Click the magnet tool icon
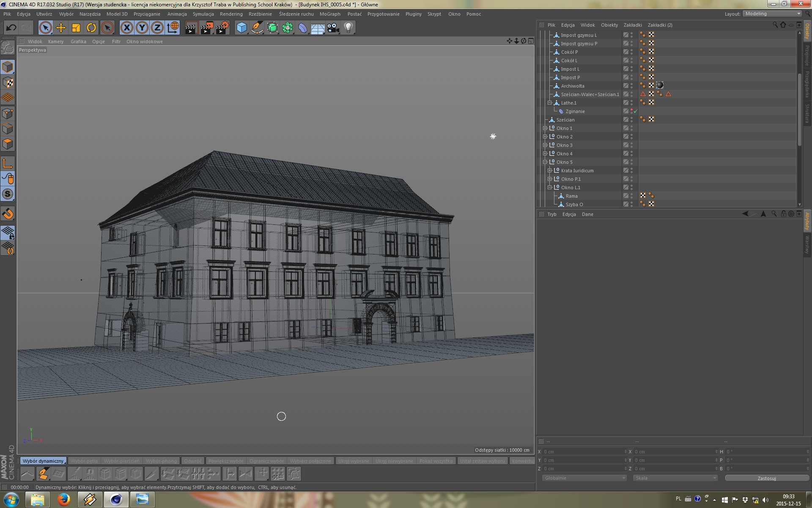This screenshot has height=508, width=812. (x=8, y=214)
